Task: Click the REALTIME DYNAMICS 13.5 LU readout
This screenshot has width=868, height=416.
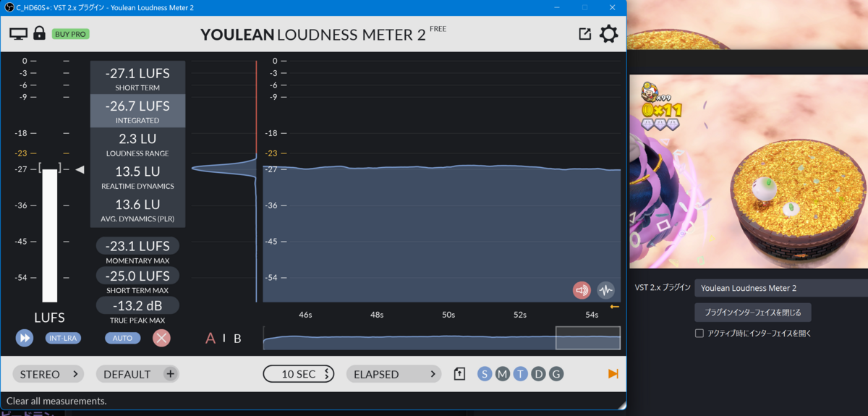Action: pos(137,177)
